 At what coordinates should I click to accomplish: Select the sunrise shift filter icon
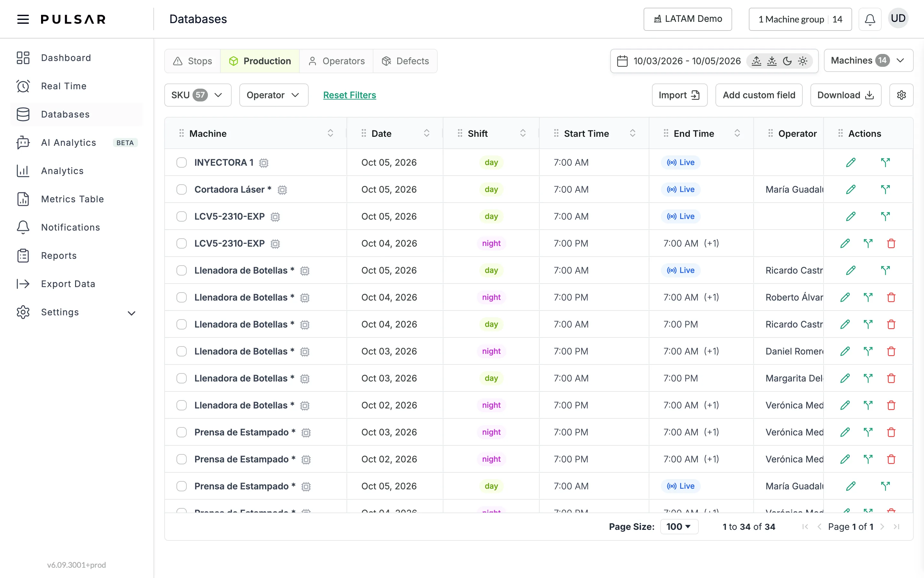757,61
